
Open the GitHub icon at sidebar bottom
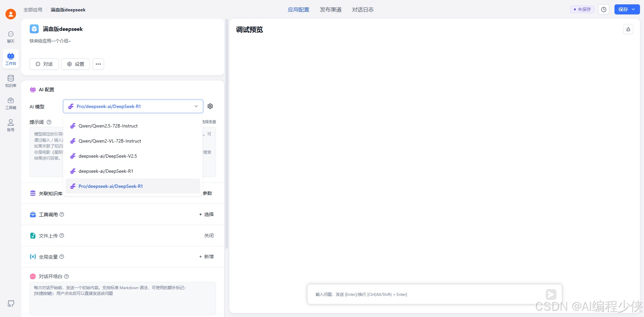pos(11,304)
